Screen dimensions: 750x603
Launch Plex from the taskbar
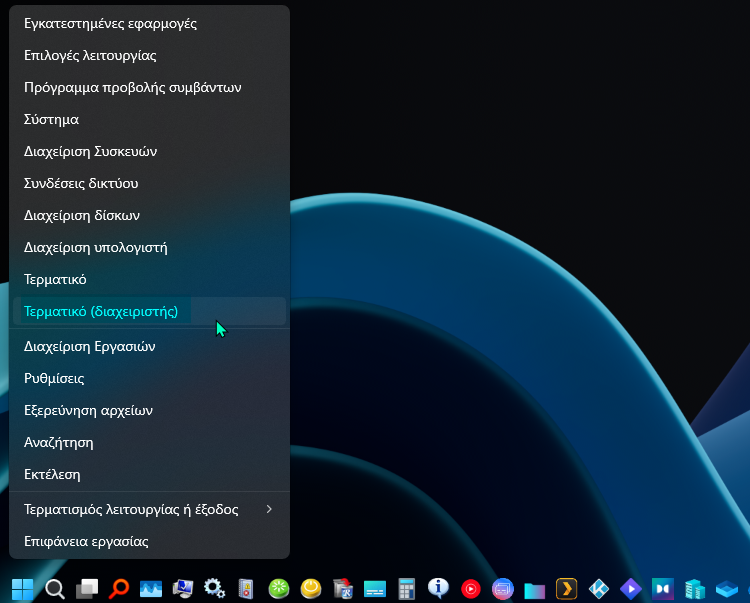coord(566,588)
